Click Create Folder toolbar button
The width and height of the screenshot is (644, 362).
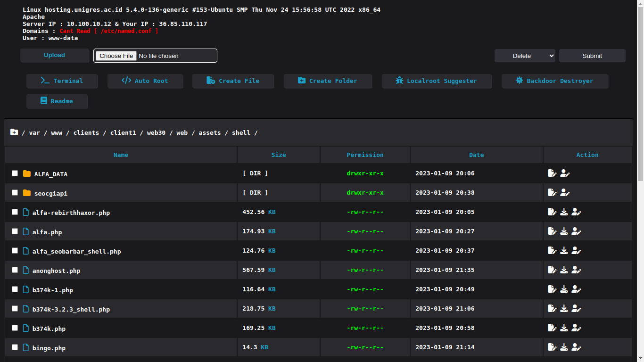click(x=328, y=81)
